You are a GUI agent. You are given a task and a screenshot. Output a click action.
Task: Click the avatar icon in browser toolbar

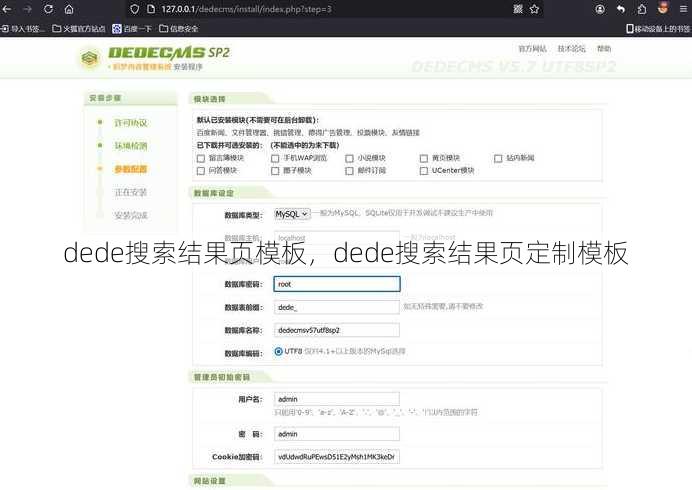(662, 8)
